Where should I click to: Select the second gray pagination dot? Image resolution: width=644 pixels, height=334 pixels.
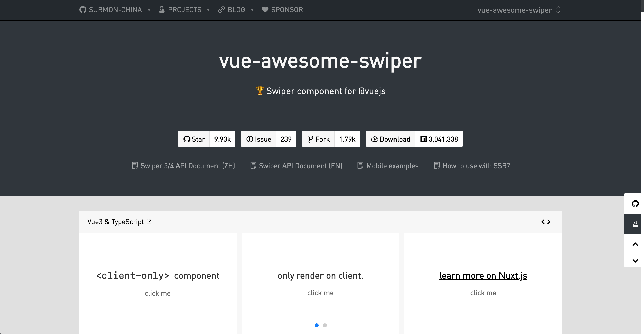click(x=325, y=325)
